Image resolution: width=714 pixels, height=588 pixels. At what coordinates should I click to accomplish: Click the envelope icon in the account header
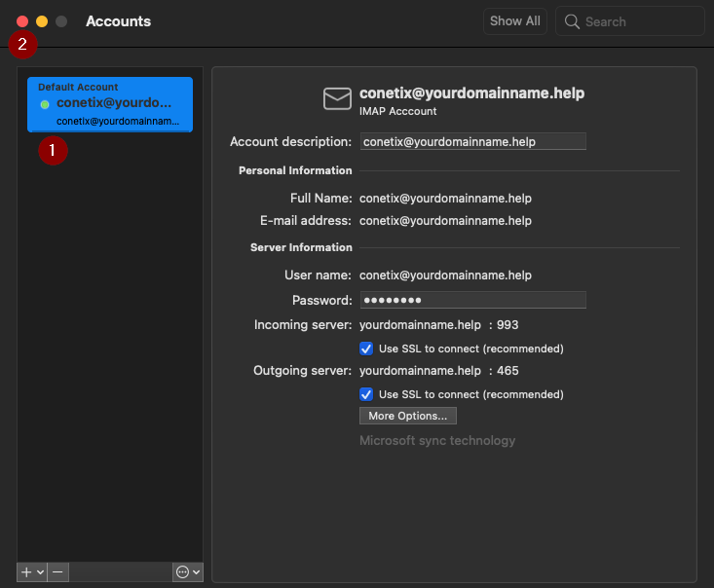tap(337, 98)
